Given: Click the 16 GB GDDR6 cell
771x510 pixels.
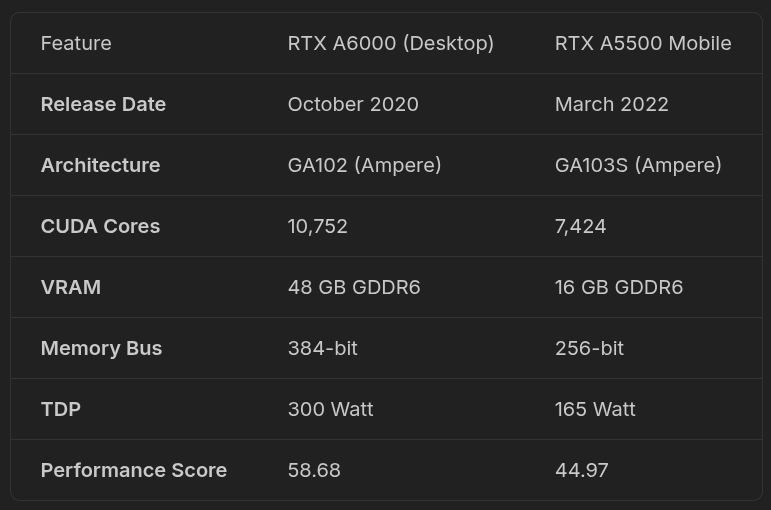Looking at the screenshot, I should [618, 287].
